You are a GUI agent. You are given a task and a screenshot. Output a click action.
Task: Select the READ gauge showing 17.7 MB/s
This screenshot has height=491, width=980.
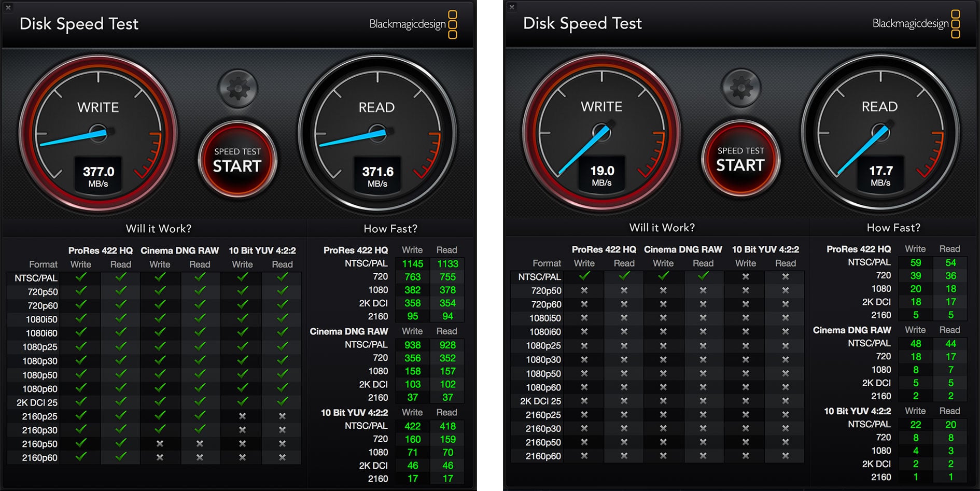(x=880, y=132)
